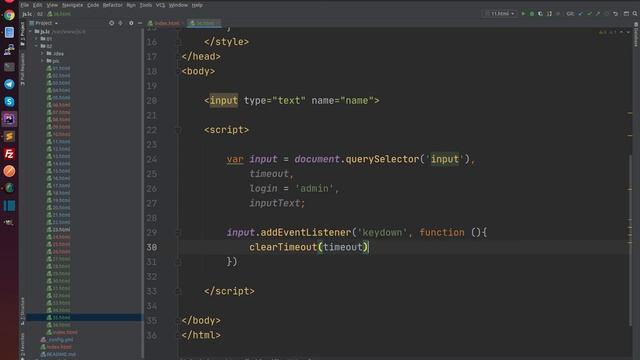
Task: Open the File menu
Action: [x=24, y=5]
